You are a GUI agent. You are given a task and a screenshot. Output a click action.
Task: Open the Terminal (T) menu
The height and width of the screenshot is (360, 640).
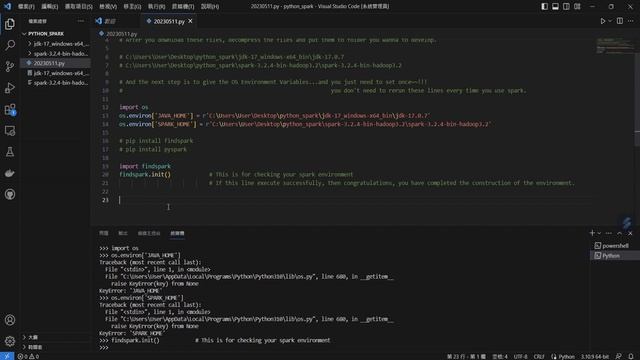[183, 7]
